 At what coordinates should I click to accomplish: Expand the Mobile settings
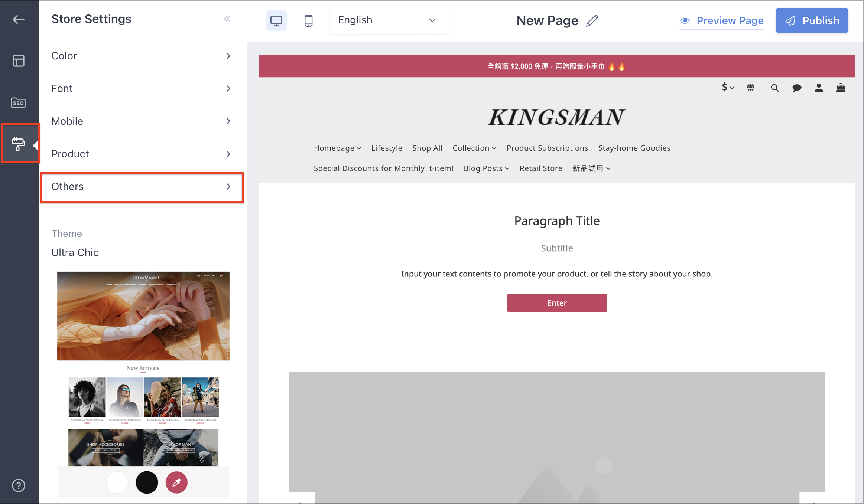(x=142, y=121)
